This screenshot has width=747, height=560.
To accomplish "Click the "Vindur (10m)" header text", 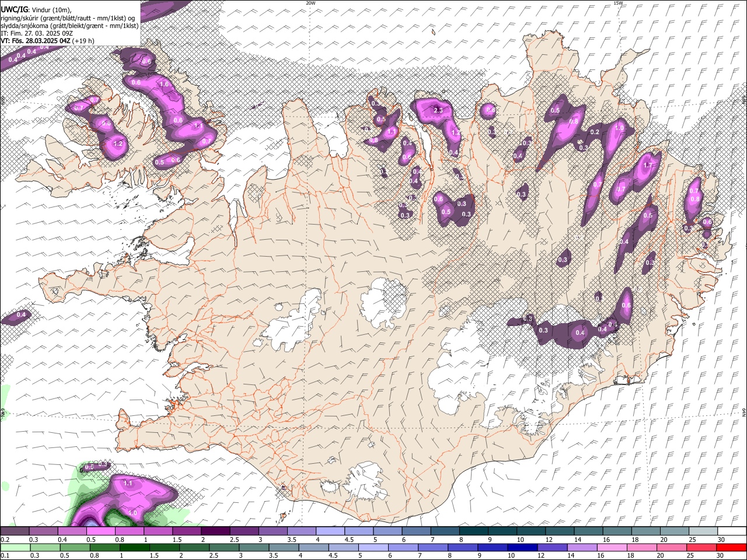I will click(x=51, y=10).
